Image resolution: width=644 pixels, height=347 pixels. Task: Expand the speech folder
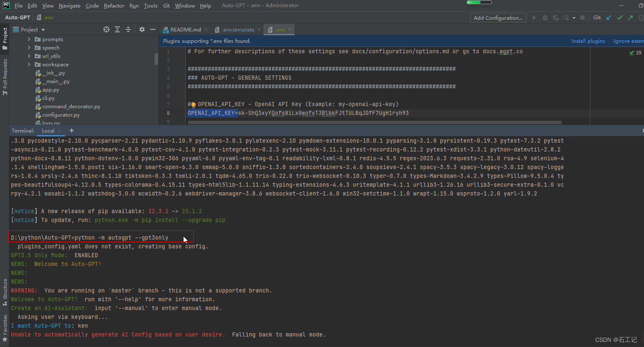coord(29,47)
